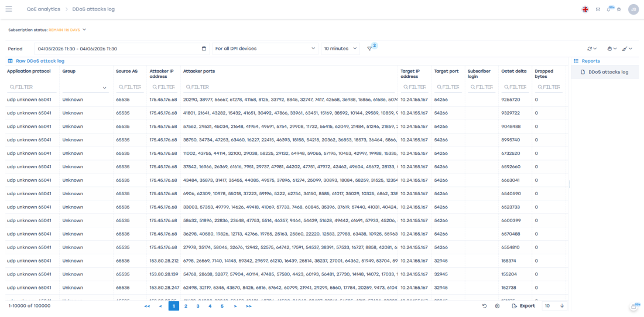Click the floating chat widget icon
The image size is (644, 317).
coord(634,307)
